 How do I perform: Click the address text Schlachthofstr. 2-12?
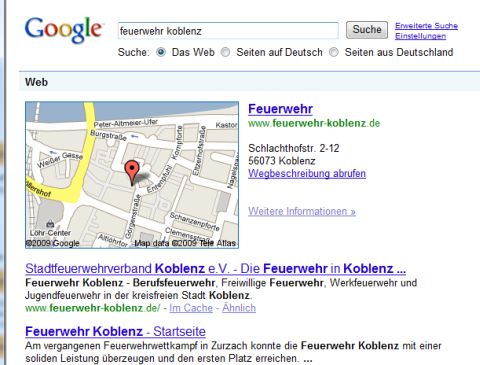pyautogui.click(x=294, y=148)
